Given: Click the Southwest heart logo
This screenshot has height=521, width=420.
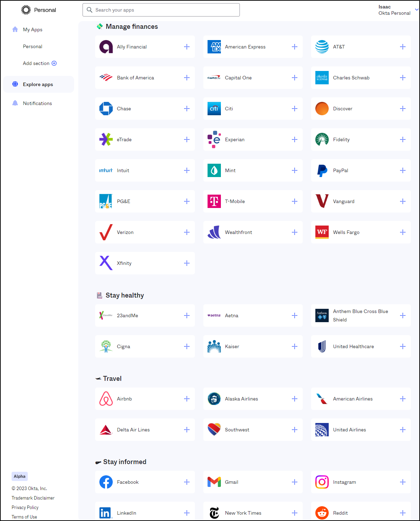Looking at the screenshot, I should point(214,430).
